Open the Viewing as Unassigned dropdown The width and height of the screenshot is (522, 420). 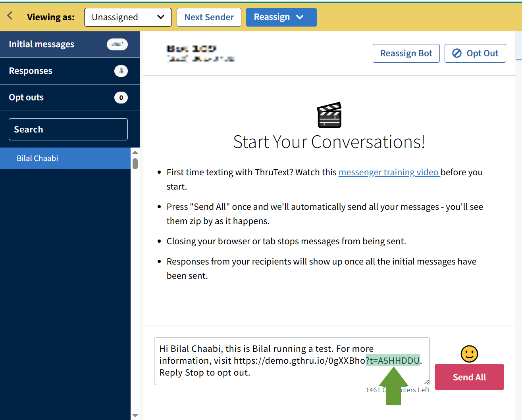(128, 17)
